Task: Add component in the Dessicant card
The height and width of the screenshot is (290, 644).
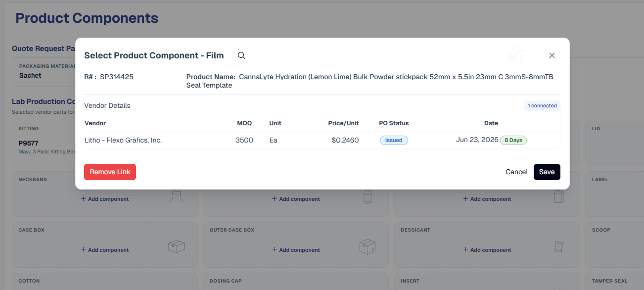Action: click(x=487, y=250)
